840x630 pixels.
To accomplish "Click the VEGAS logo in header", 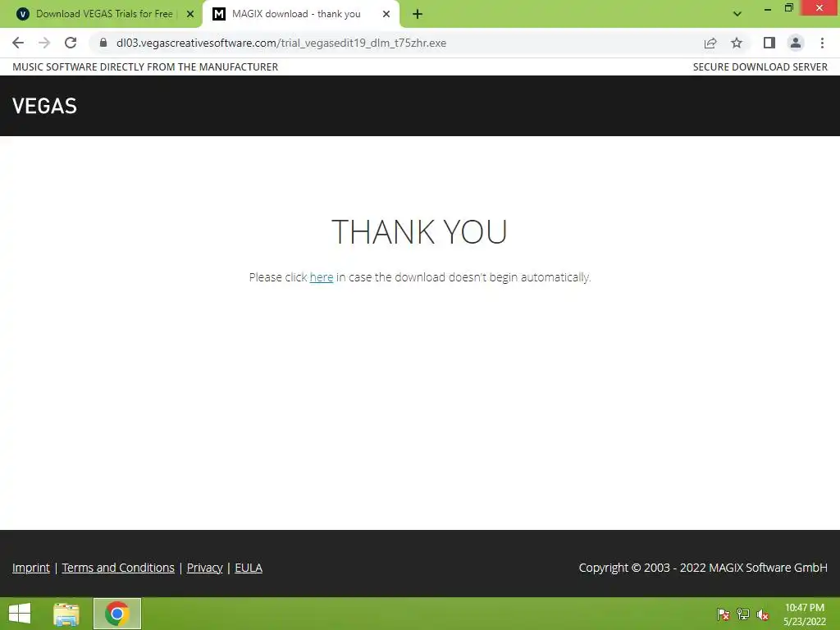I will (44, 106).
